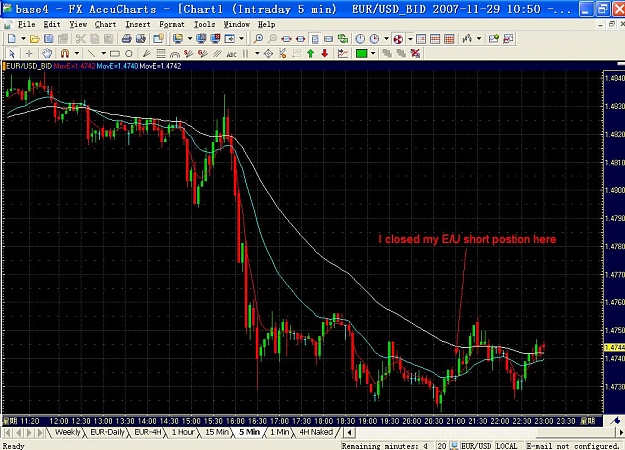Image resolution: width=625 pixels, height=450 pixels.
Task: Select the ABC text annotation tool
Action: pos(231,53)
